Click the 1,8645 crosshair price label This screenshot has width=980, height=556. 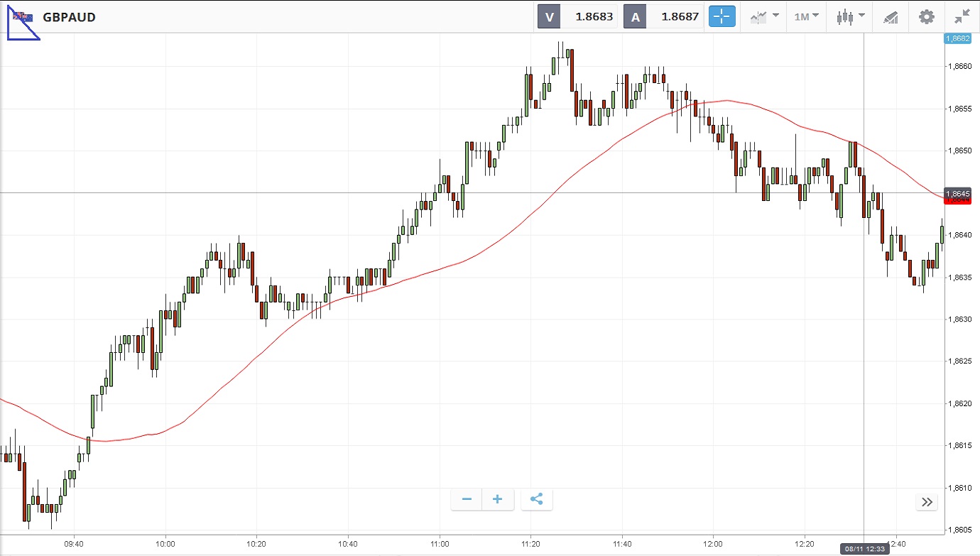click(958, 192)
